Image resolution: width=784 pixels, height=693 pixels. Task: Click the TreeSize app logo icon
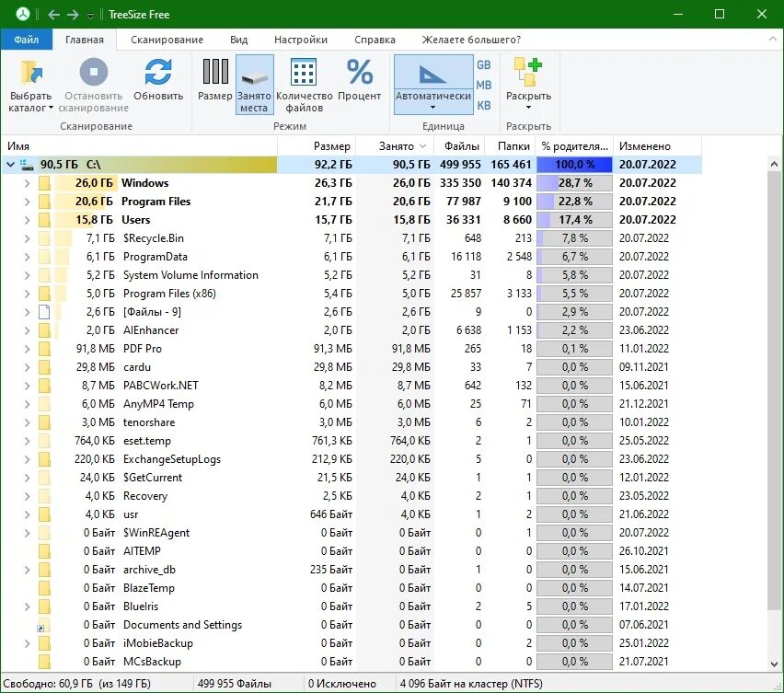[x=22, y=14]
